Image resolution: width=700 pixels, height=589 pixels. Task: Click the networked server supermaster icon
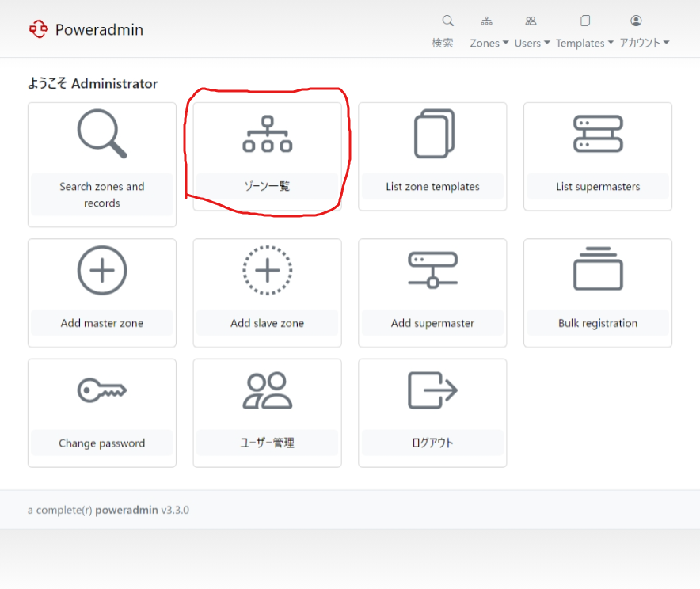tap(432, 271)
